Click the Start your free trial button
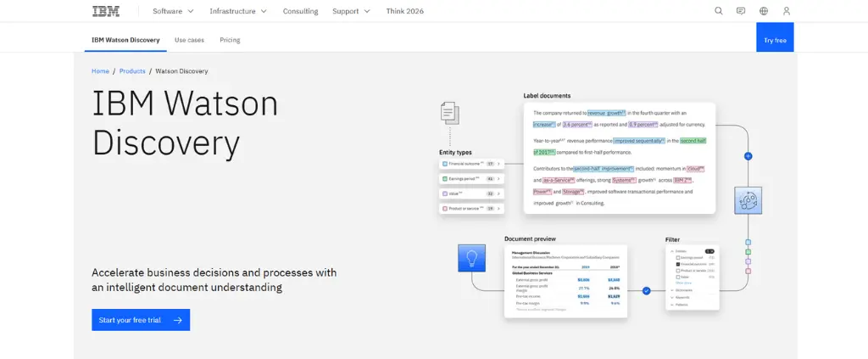Viewport: 868px width, 359px height. point(141,320)
